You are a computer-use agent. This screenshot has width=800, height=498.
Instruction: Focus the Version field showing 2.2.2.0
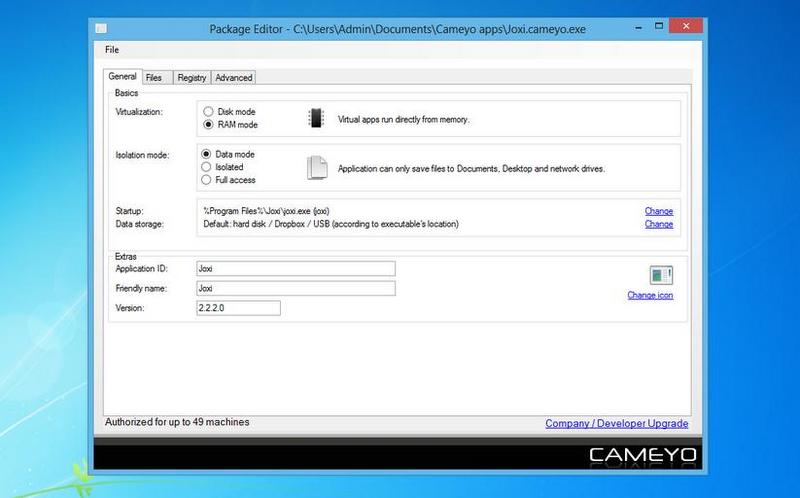tap(238, 308)
